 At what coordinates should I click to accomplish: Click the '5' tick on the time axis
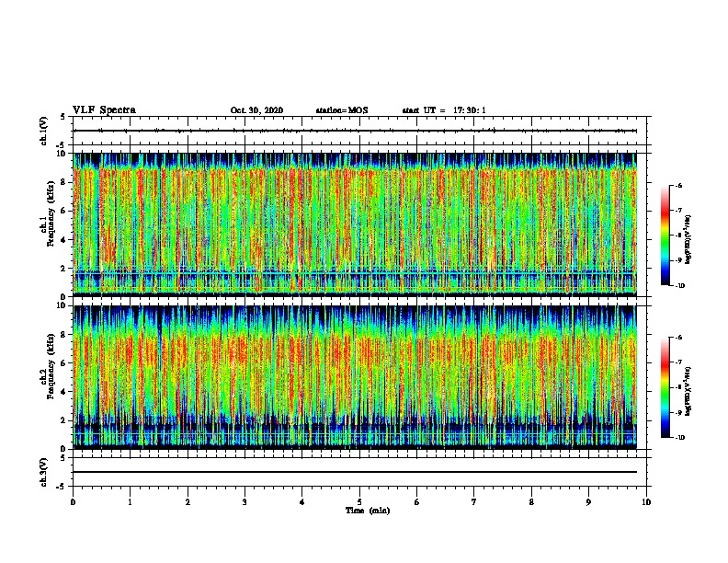coord(359,502)
